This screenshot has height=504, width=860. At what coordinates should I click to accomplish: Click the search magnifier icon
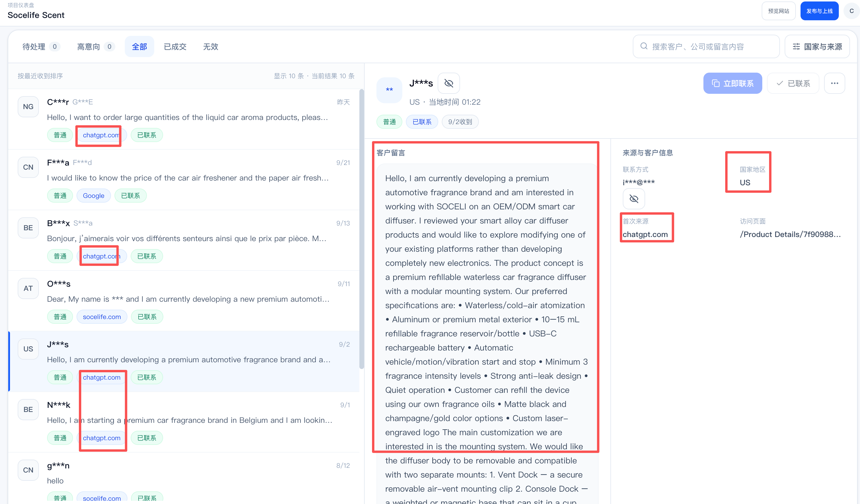point(644,46)
